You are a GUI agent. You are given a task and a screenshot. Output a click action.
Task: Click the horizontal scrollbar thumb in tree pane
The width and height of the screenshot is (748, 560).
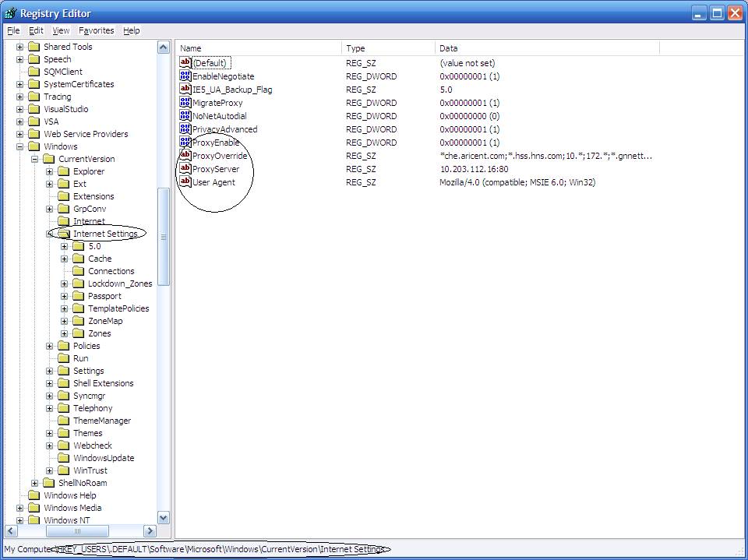(77, 530)
